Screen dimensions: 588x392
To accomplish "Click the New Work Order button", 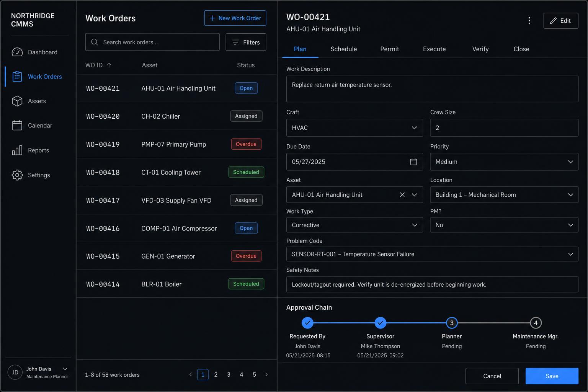I will point(235,18).
